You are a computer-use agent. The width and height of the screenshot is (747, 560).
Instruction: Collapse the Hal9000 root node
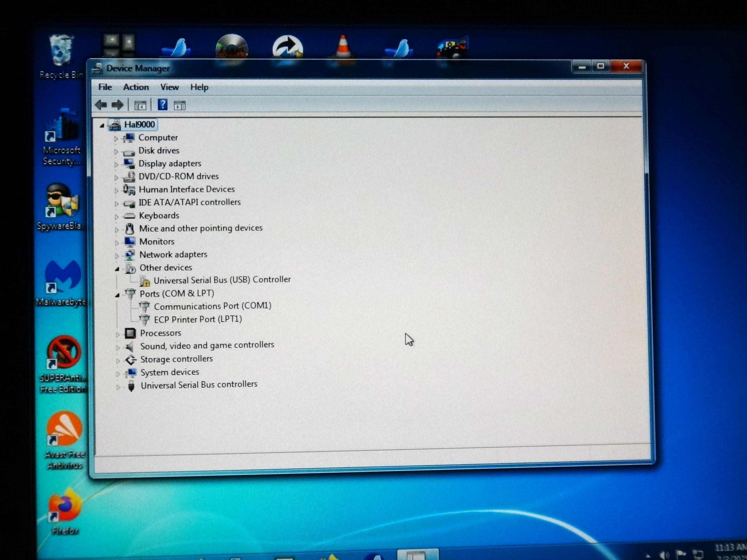(x=102, y=126)
